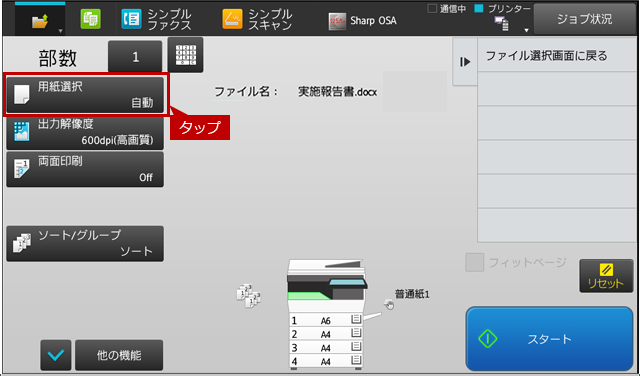Select ファイル選択画面に戻る option
Screen dimensions: 640x376
tap(557, 56)
